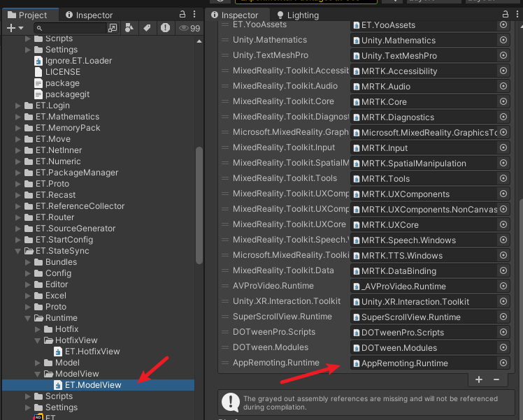Switch to the Project tab
The width and height of the screenshot is (523, 420).
tap(27, 15)
